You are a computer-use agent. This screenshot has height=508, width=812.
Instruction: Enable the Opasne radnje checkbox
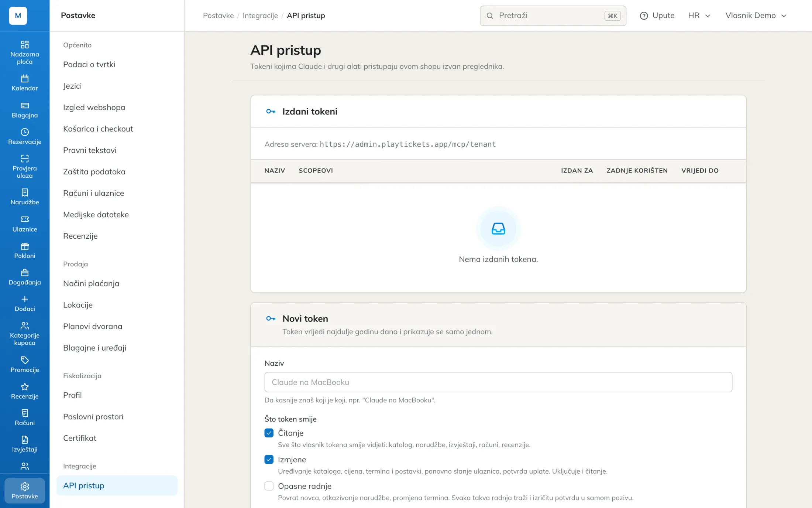[269, 486]
